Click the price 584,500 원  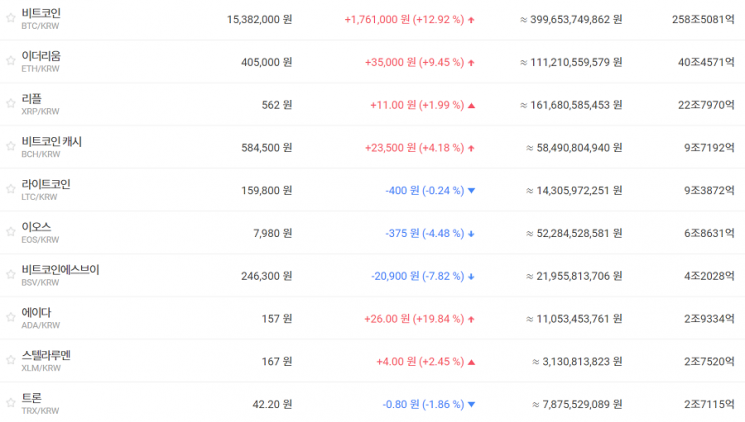(267, 148)
